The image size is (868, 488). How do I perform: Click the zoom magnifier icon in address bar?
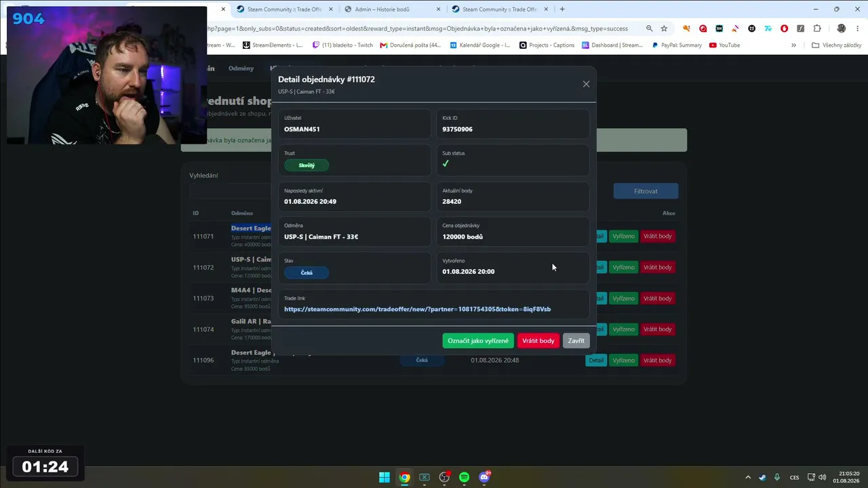(x=649, y=28)
